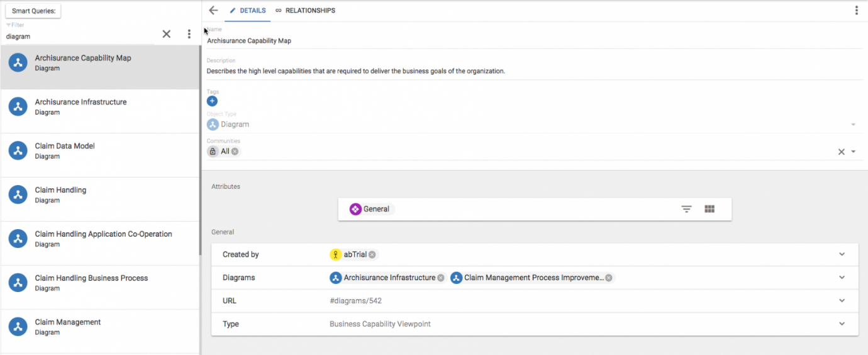This screenshot has height=355, width=868.
Task: Open Claim Data Model diagram item
Action: point(65,150)
